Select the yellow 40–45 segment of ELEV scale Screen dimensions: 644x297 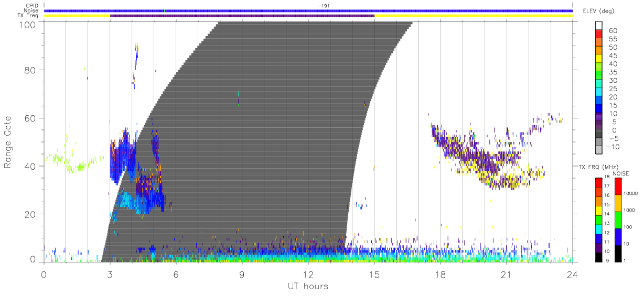[x=599, y=59]
